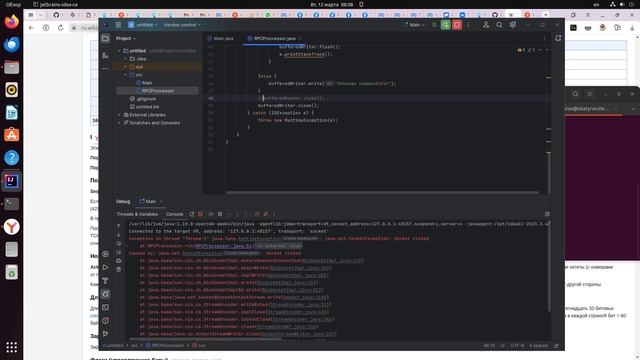640x360 pixels.
Task: Click Create breakpoint for SocketException
Action: pos(242,253)
